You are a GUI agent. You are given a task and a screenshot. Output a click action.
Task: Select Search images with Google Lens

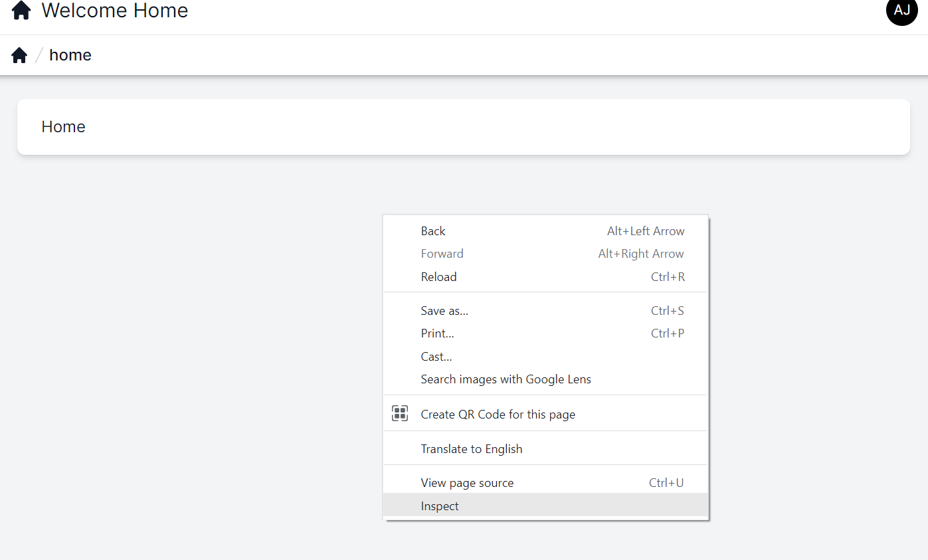pyautogui.click(x=506, y=379)
